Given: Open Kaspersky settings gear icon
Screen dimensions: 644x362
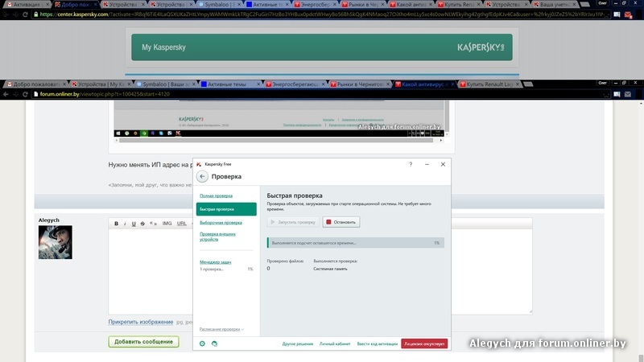Looking at the screenshot, I should point(202,343).
